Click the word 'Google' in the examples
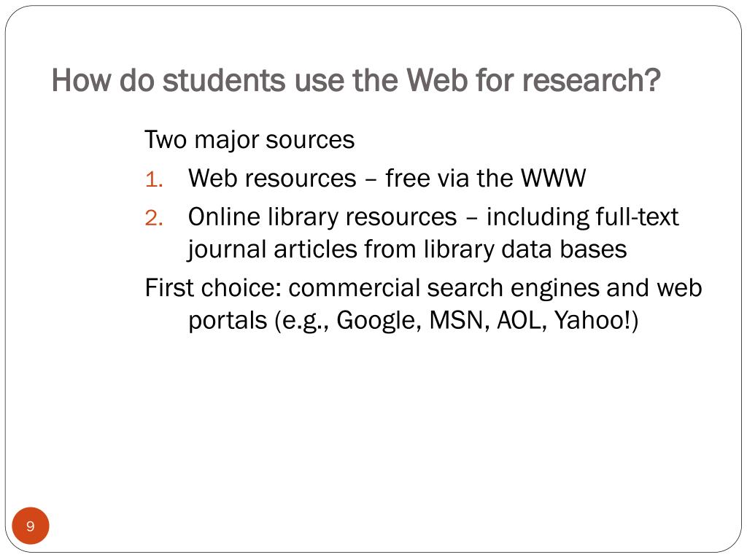 [379, 321]
